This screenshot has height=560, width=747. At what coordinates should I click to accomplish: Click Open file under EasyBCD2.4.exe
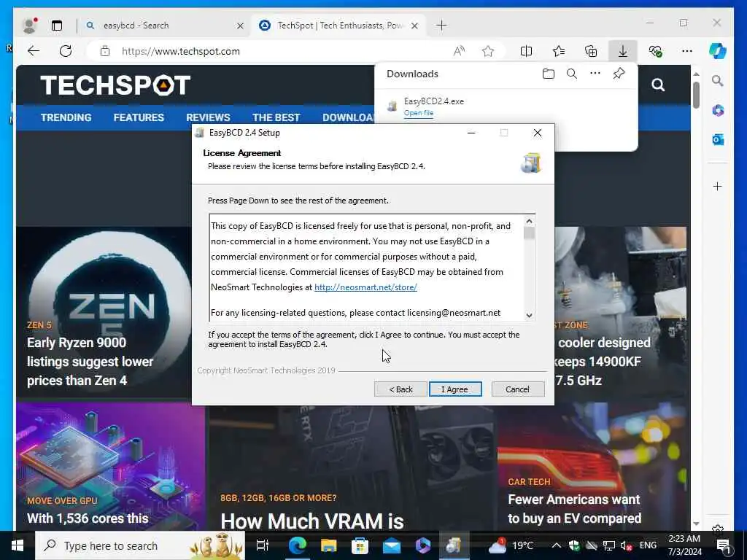point(418,113)
